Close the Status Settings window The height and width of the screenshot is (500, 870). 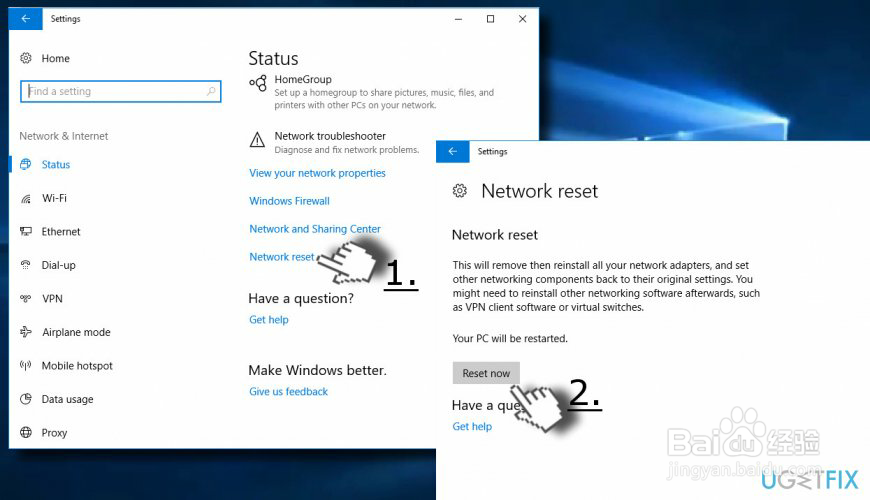click(x=523, y=19)
